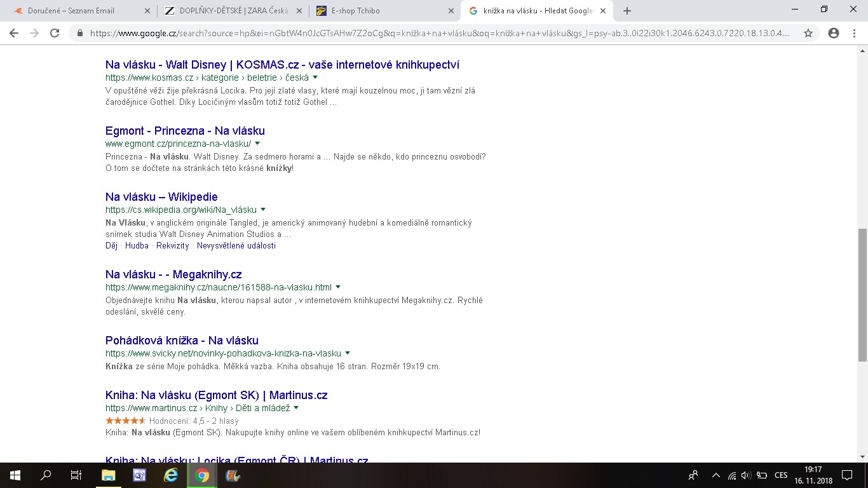Image resolution: width=868 pixels, height=488 pixels.
Task: Switch to Google Chrome in the taskbar
Action: [202, 475]
